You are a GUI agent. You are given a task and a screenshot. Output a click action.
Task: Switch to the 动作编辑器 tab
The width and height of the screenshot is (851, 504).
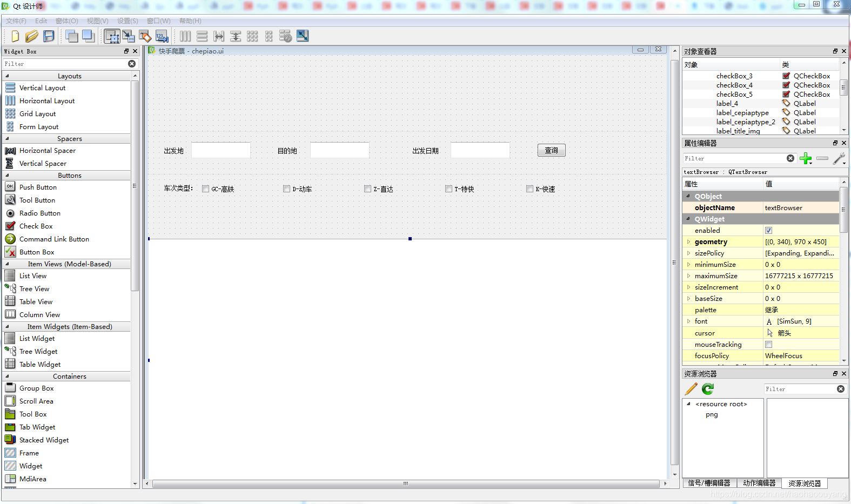click(759, 483)
